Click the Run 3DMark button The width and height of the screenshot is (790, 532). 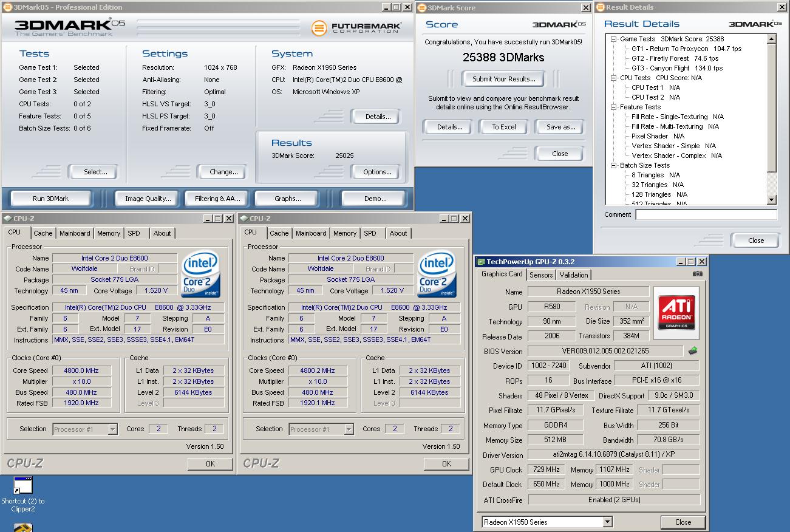(x=51, y=199)
